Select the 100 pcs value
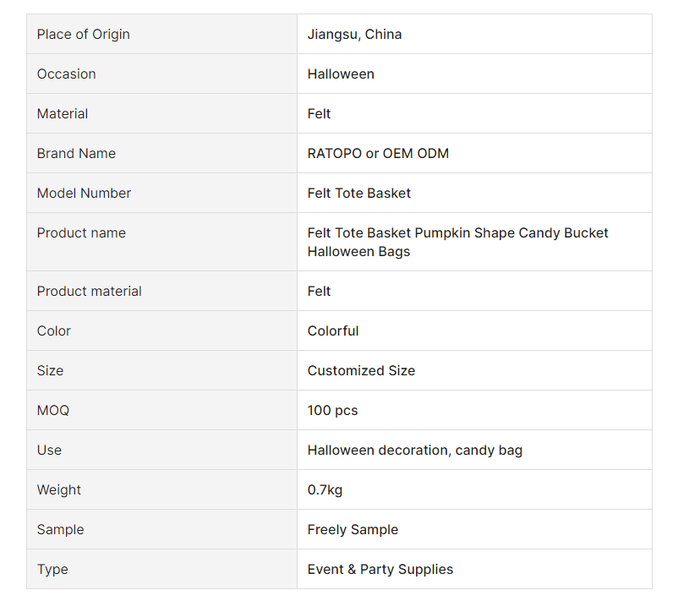The width and height of the screenshot is (700, 601). (x=332, y=411)
